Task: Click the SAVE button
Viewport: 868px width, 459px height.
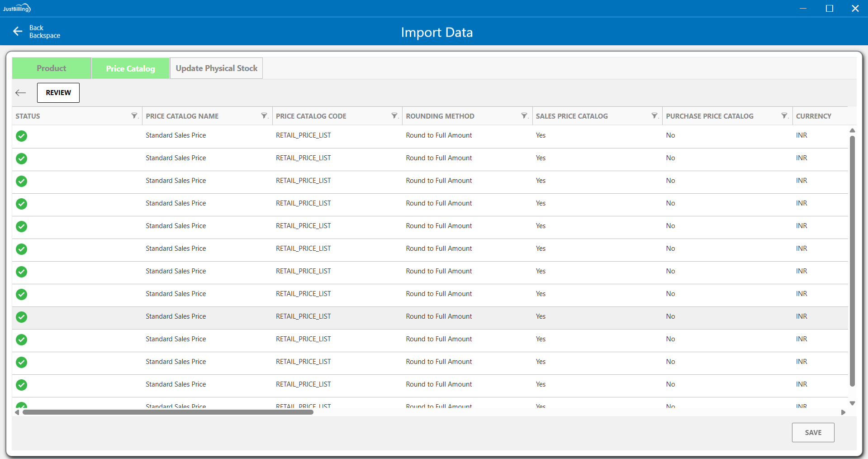Action: coord(813,432)
